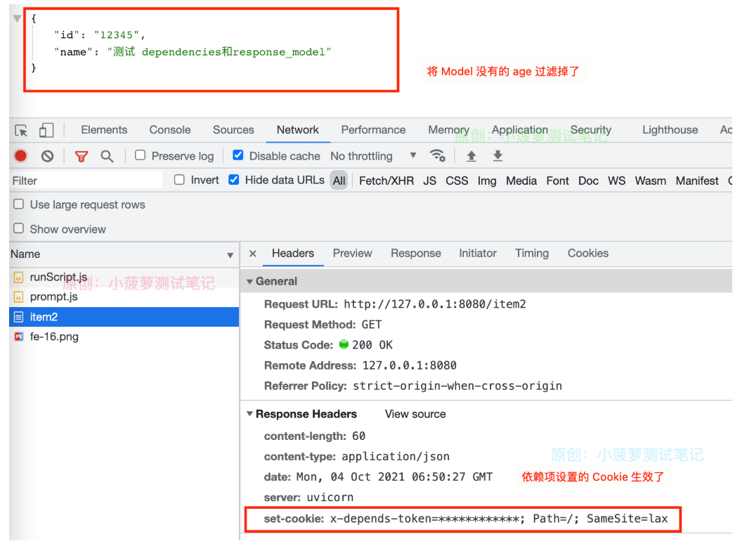Filter requests by Fetch/XHR

point(386,181)
